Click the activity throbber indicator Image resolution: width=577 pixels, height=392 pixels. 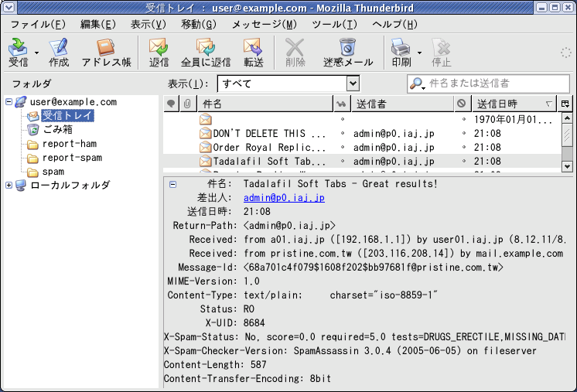pos(565,53)
